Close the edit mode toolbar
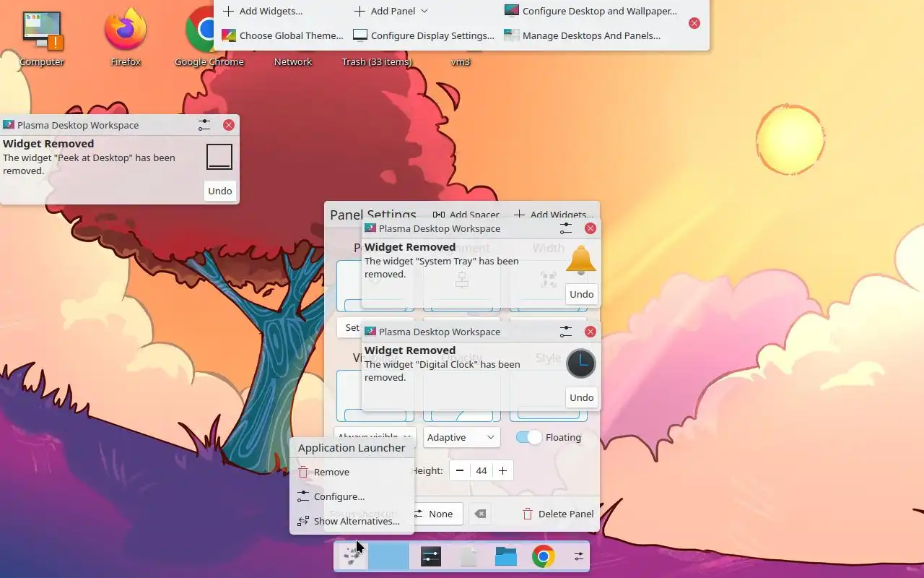Screen dimensions: 924x578 (x=694, y=23)
